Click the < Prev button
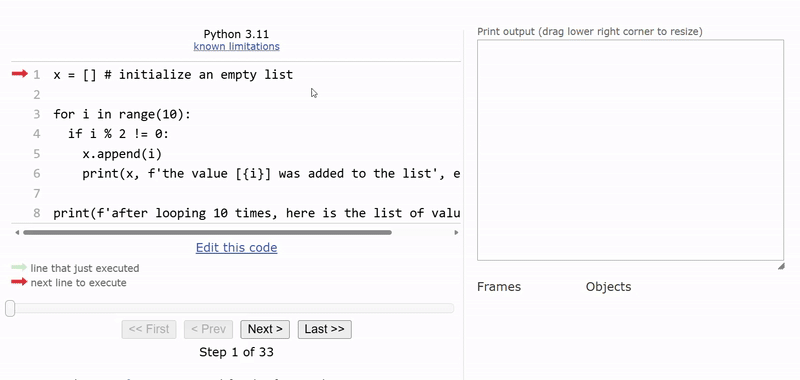The width and height of the screenshot is (800, 380). [208, 330]
